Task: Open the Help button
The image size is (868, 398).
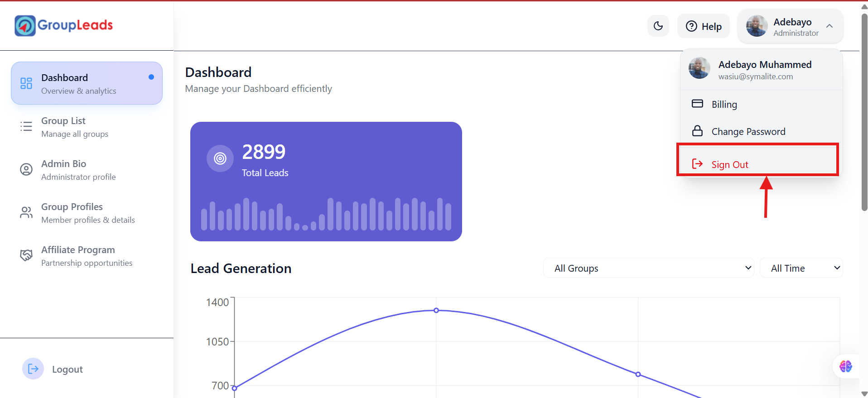Action: click(x=704, y=26)
